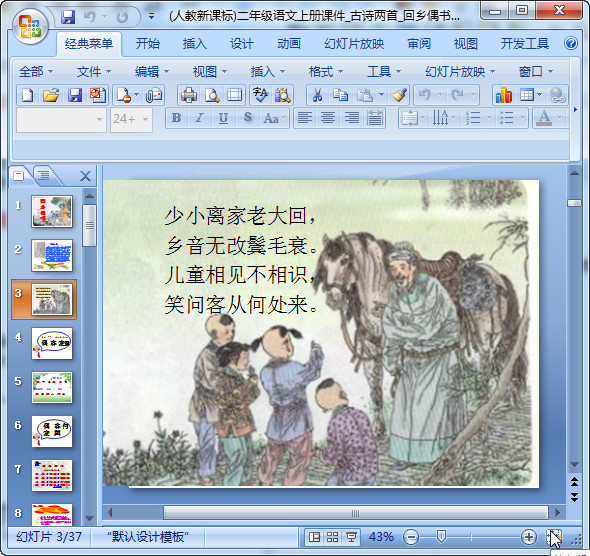Viewport: 590px width, 556px height.
Task: Toggle italic formatting
Action: pos(199,118)
